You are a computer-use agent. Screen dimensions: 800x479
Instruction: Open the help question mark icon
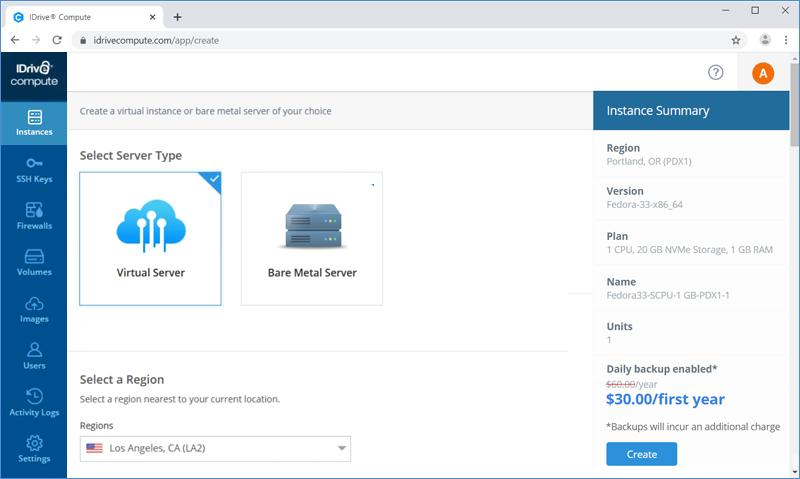715,72
